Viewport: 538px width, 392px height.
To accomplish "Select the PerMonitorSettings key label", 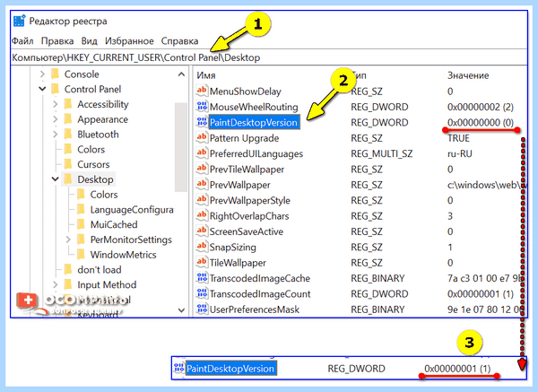I will (131, 240).
